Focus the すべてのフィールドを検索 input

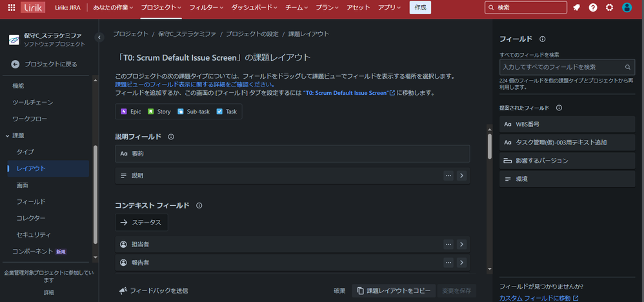coord(567,67)
